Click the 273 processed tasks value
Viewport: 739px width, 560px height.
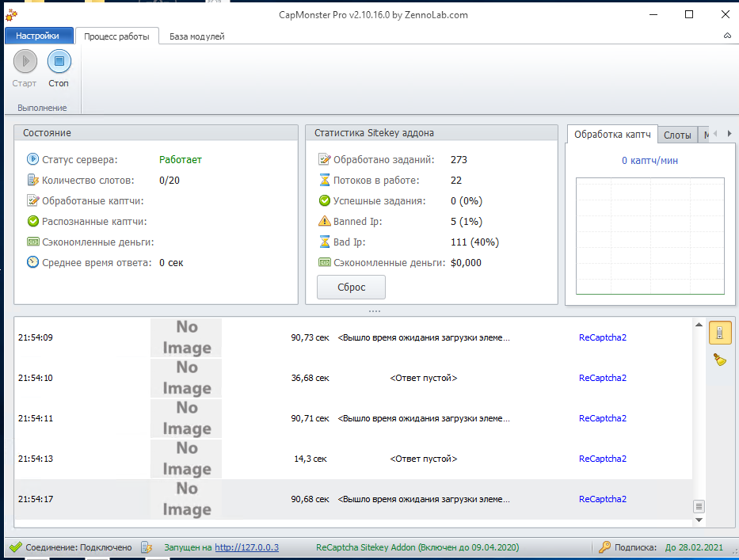tap(459, 160)
